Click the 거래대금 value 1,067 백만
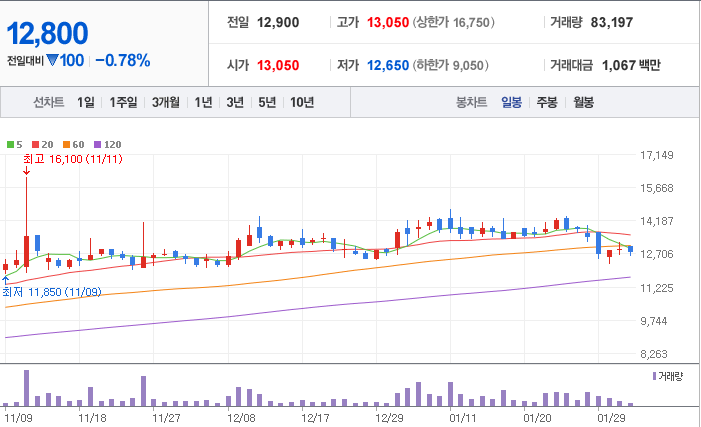The height and width of the screenshot is (427, 701). [x=631, y=65]
